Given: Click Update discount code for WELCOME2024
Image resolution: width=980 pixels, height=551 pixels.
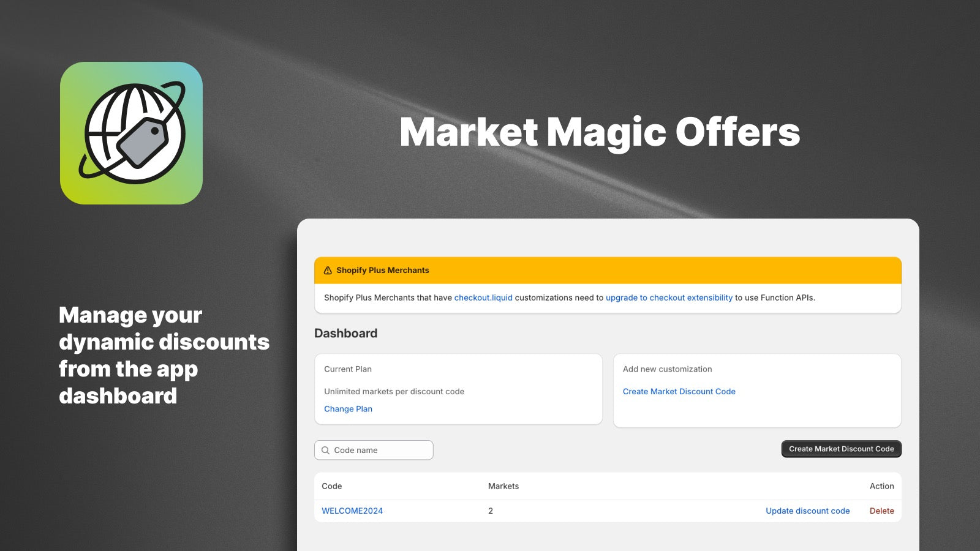Looking at the screenshot, I should coord(807,511).
